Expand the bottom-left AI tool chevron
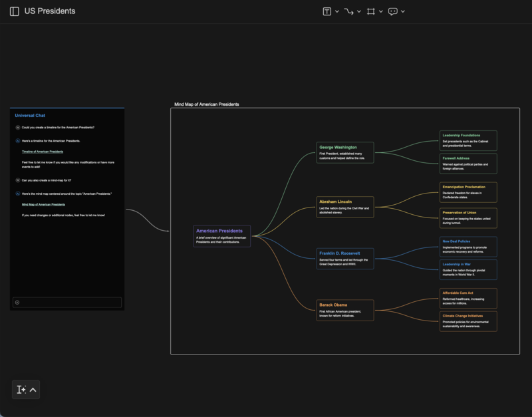 (x=33, y=390)
